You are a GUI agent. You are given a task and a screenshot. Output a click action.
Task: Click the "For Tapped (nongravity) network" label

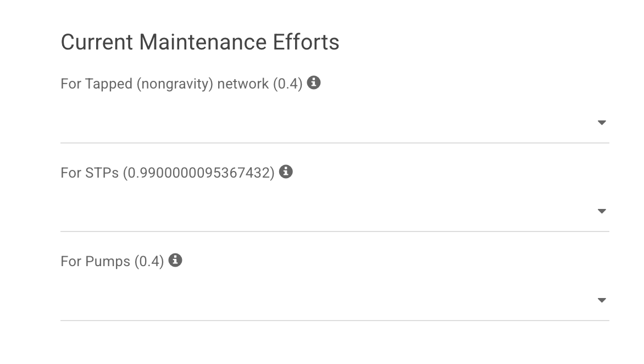(x=165, y=84)
